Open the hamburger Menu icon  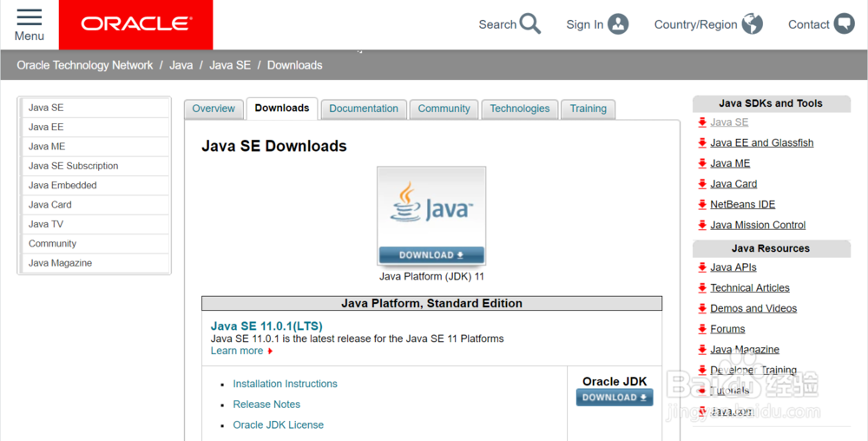[30, 16]
